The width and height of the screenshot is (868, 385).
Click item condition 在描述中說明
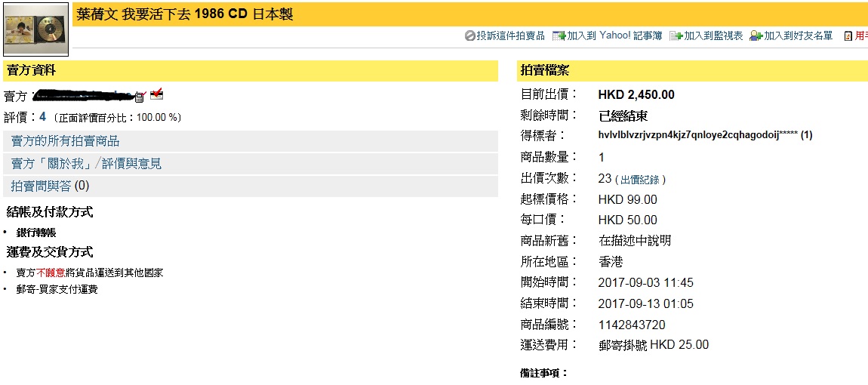point(635,241)
